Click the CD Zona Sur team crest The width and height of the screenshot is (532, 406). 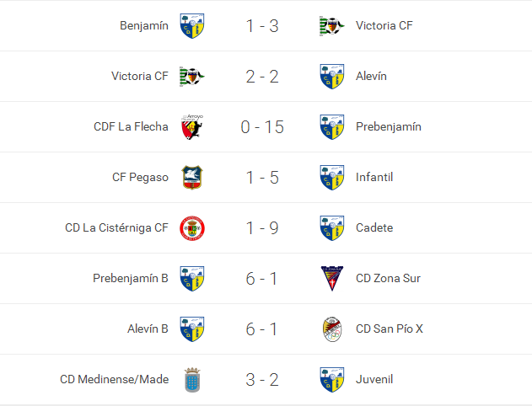click(x=331, y=279)
